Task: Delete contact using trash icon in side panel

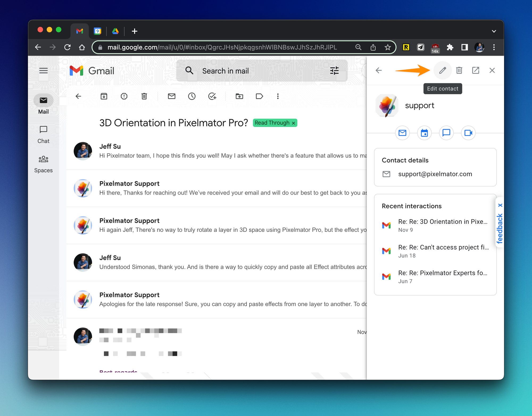Action: [459, 71]
